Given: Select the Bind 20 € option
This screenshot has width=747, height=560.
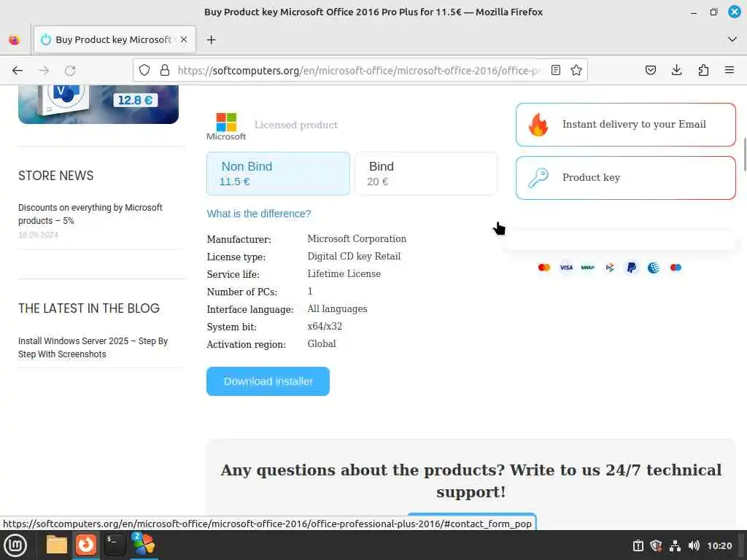Looking at the screenshot, I should tap(426, 174).
